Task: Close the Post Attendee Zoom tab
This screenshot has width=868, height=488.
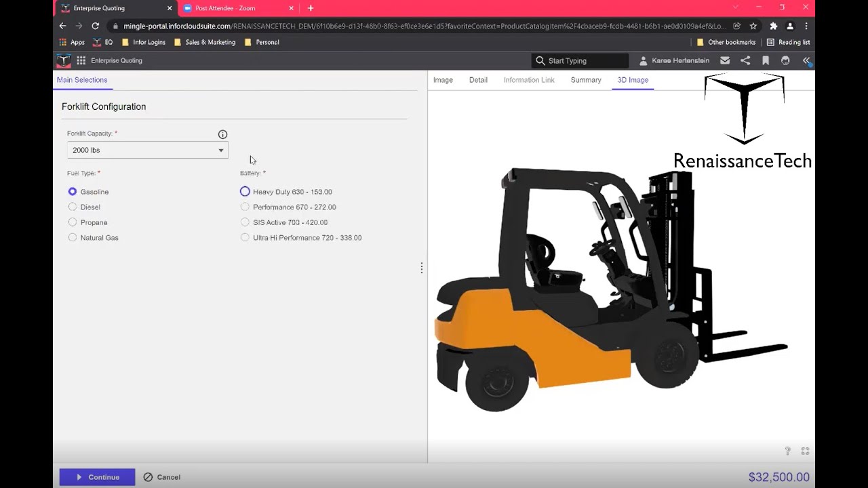Action: click(292, 8)
